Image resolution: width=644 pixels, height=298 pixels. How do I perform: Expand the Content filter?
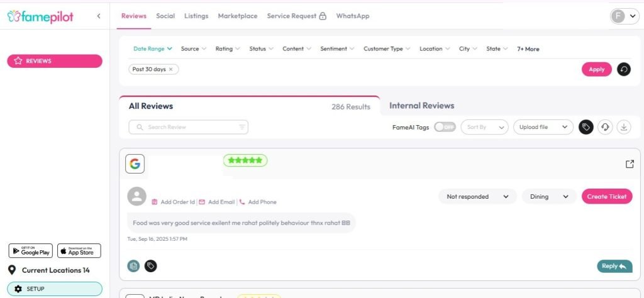click(297, 49)
